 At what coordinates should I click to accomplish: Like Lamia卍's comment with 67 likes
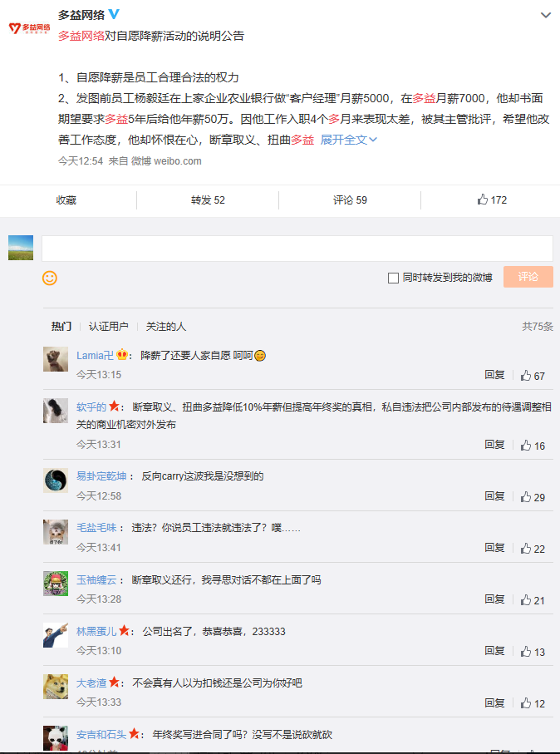pyautogui.click(x=533, y=376)
